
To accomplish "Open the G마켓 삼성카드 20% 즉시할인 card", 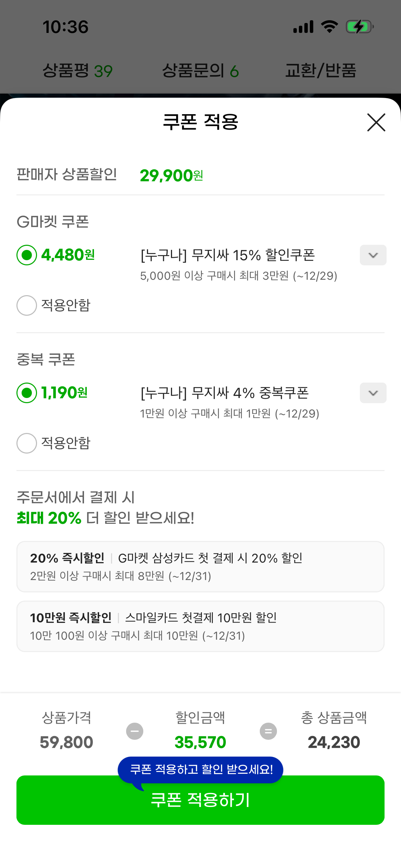I will click(200, 567).
